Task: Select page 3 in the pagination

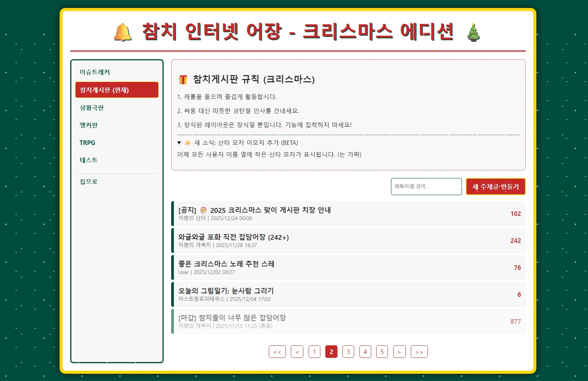Action: 348,352
